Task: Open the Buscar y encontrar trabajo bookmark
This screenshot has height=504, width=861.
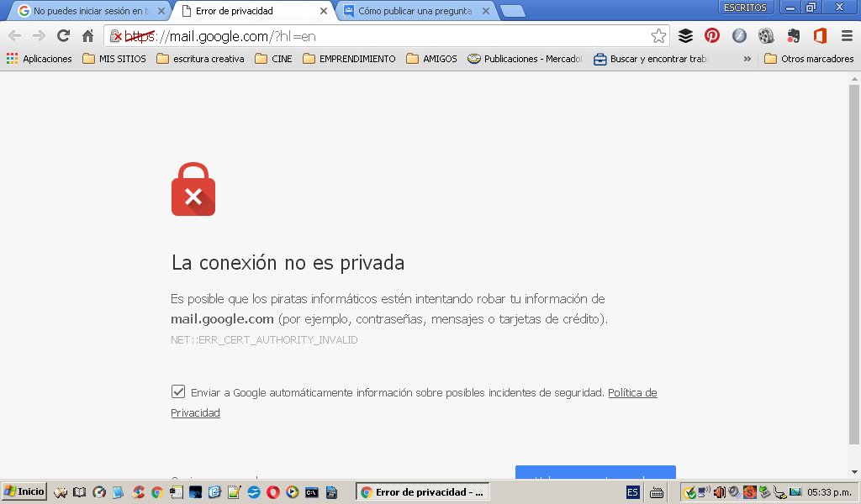Action: 652,59
